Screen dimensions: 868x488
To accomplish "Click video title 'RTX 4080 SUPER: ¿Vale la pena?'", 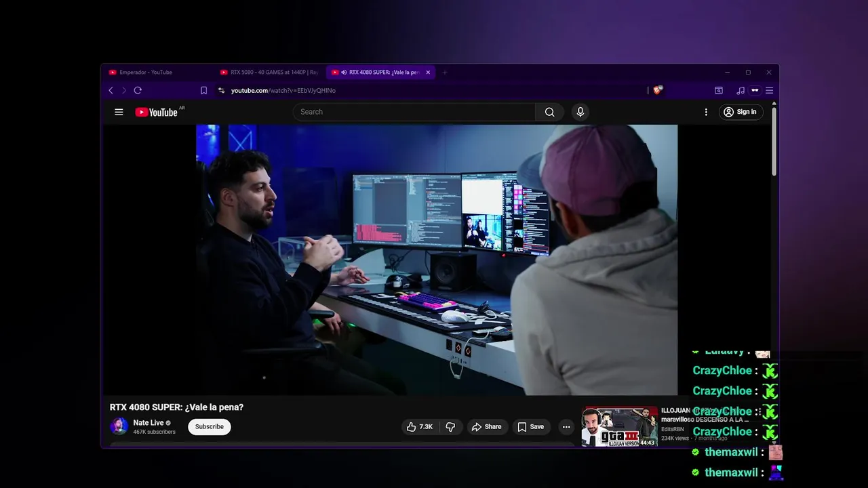I will [176, 407].
